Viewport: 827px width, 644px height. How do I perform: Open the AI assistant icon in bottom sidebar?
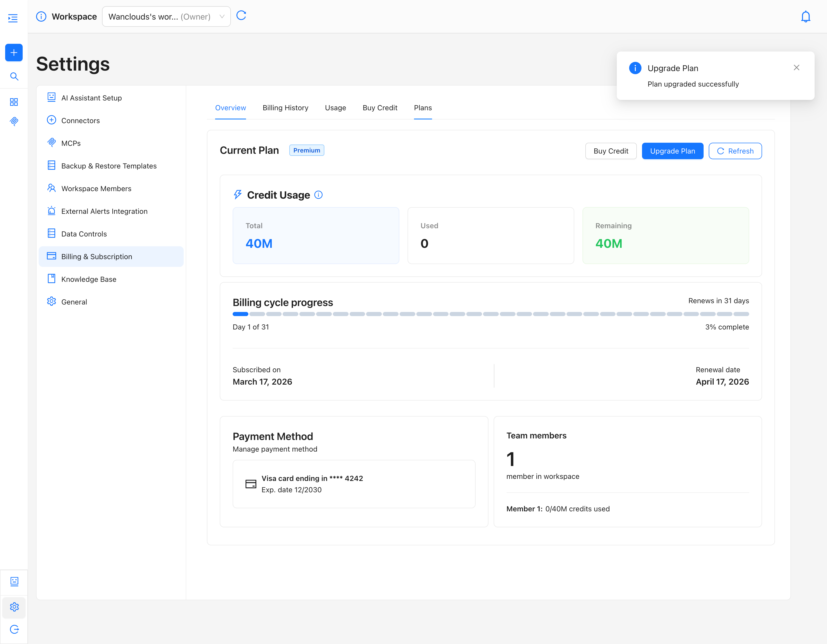(x=14, y=581)
